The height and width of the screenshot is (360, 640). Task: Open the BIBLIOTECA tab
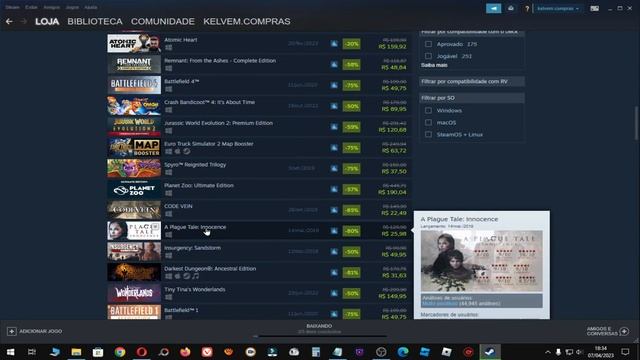click(x=95, y=21)
